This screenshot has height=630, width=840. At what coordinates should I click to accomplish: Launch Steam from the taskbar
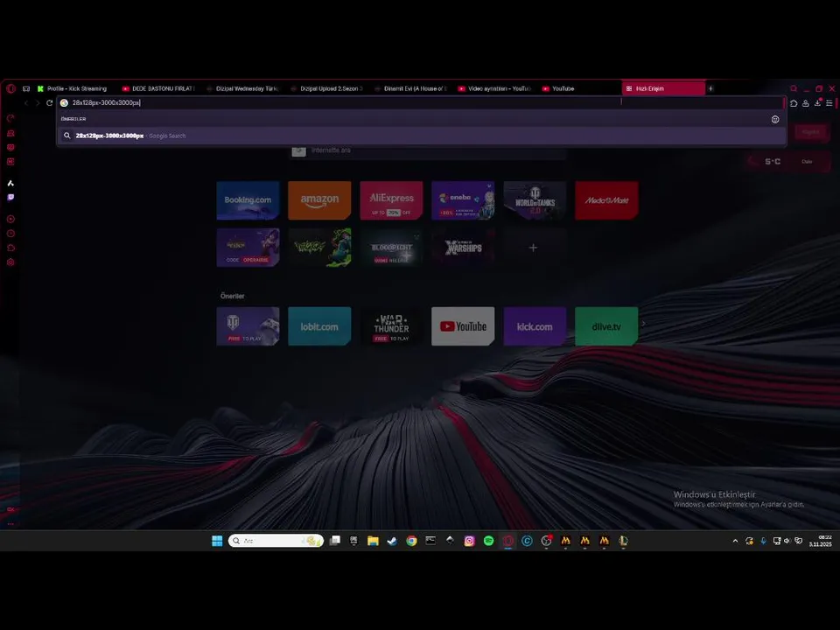tap(392, 541)
